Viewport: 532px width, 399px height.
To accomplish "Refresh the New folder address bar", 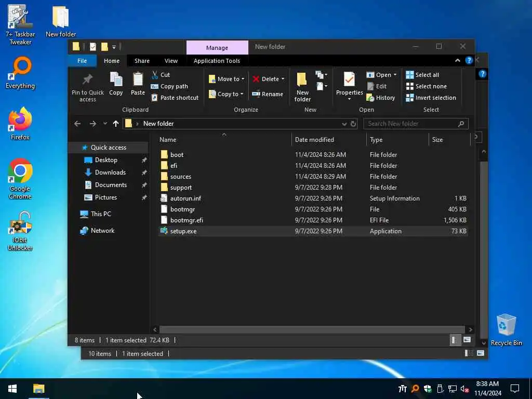I will [353, 124].
